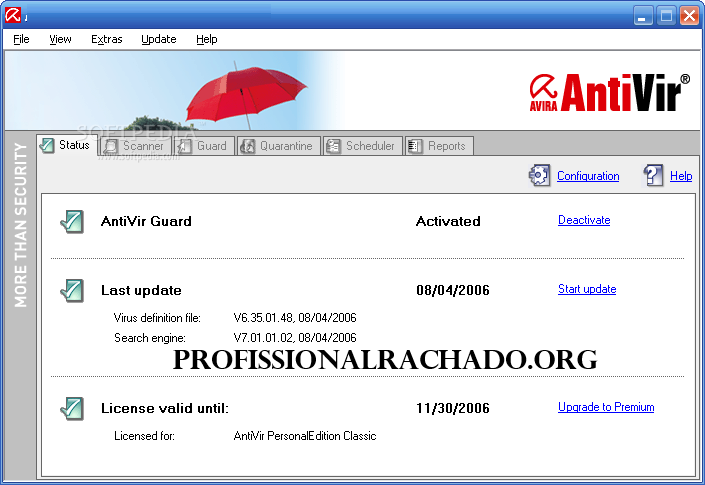Screen dimensions: 705x485
Task: Click the Quarantine tab biohazard icon
Action: pyautogui.click(x=247, y=146)
